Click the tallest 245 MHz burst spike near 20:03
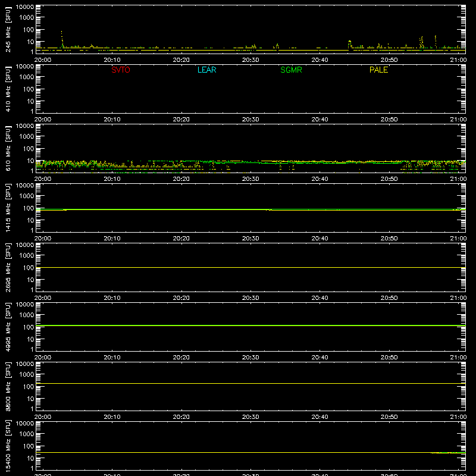The height and width of the screenshot is (476, 476). click(62, 39)
